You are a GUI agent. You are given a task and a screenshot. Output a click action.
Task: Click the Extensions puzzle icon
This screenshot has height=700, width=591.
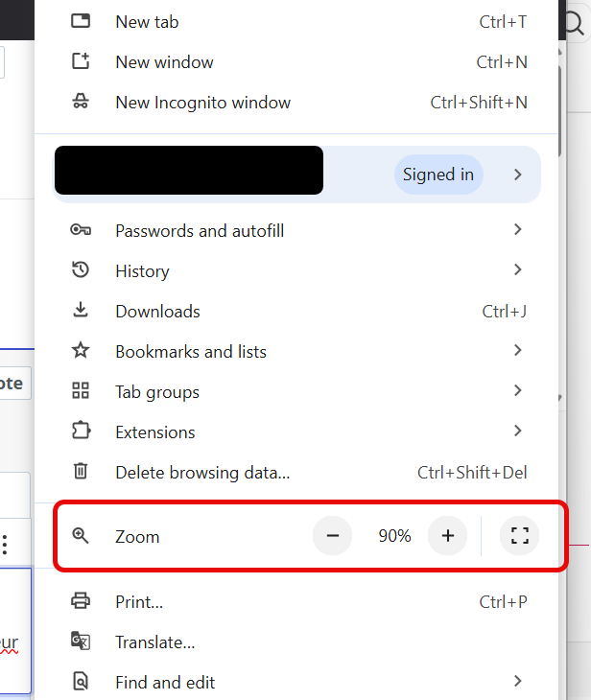[81, 432]
